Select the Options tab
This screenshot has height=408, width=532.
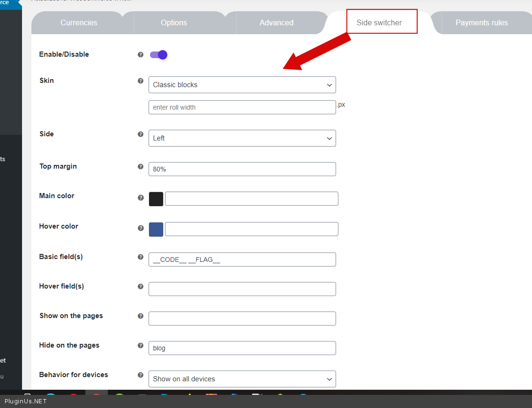click(x=174, y=22)
